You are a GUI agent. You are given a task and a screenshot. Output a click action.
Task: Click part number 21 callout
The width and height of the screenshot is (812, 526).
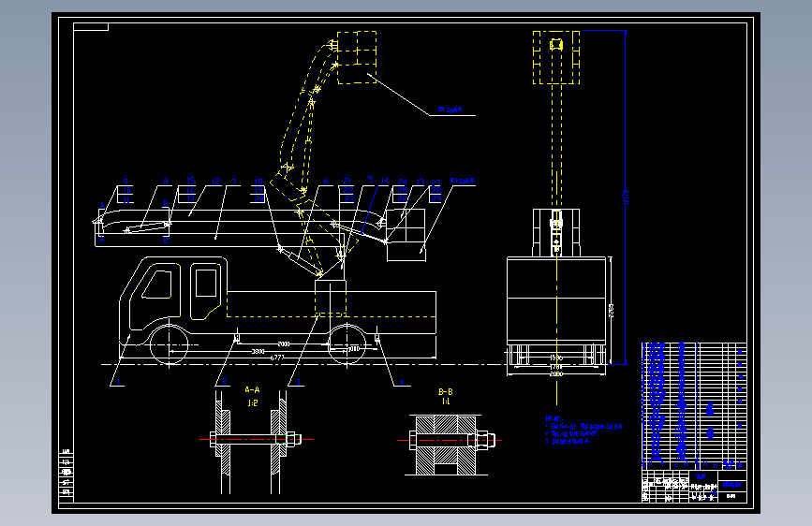(x=347, y=182)
